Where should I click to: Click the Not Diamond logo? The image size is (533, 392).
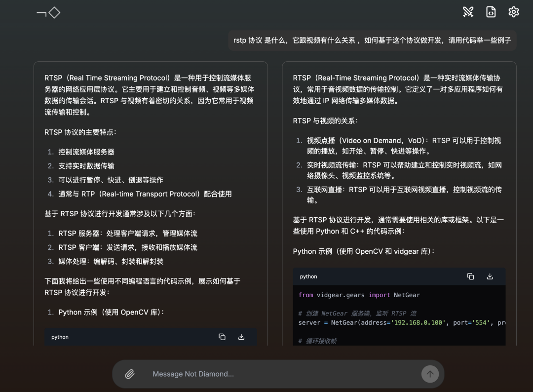tap(48, 13)
